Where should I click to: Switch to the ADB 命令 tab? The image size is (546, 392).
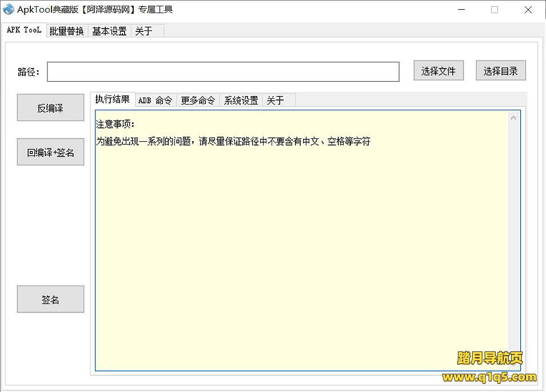click(155, 100)
